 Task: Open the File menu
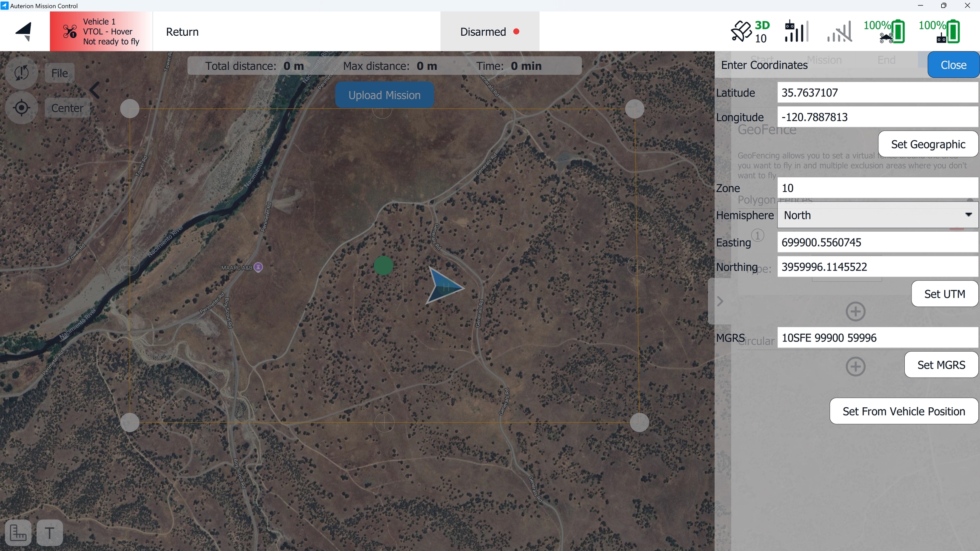point(60,73)
